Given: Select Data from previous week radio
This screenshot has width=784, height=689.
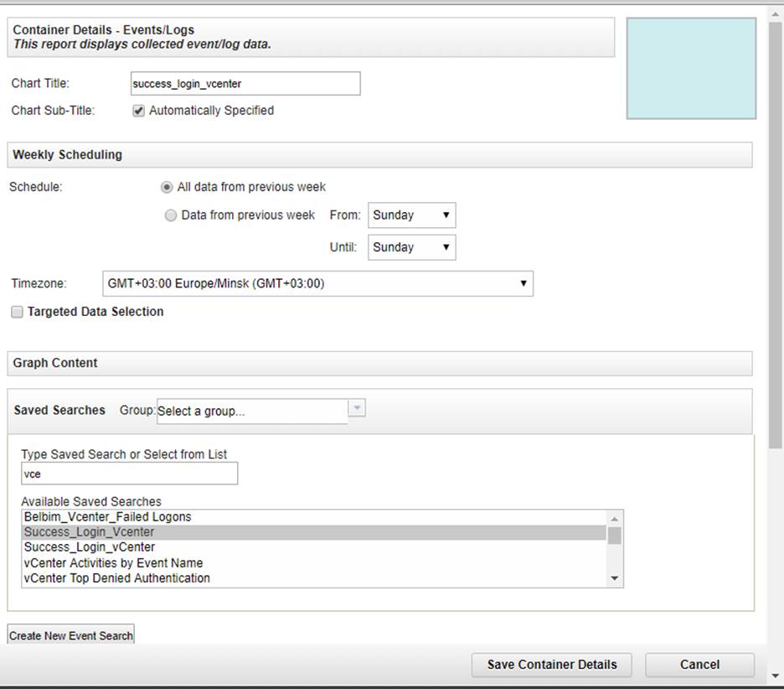Looking at the screenshot, I should point(171,215).
